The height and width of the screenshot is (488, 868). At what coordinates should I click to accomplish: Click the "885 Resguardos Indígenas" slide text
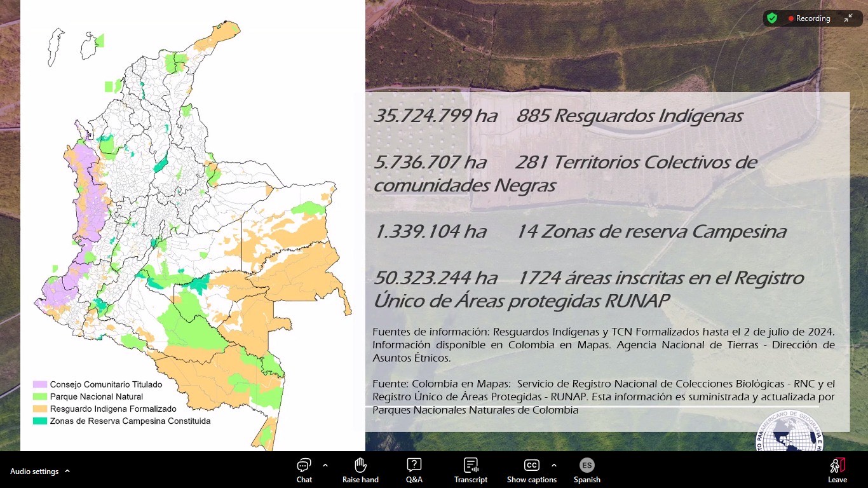[x=629, y=116]
